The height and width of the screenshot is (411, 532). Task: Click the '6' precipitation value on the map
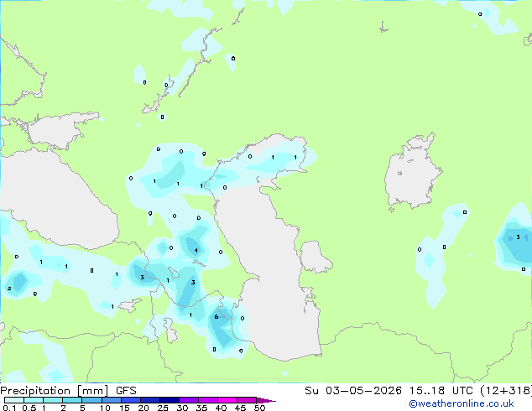(216, 317)
